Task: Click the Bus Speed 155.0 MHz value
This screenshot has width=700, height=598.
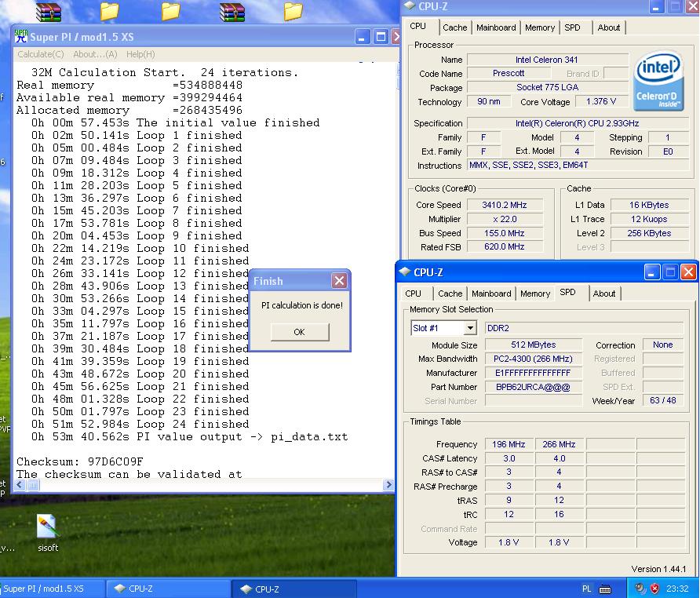Action: click(x=505, y=233)
